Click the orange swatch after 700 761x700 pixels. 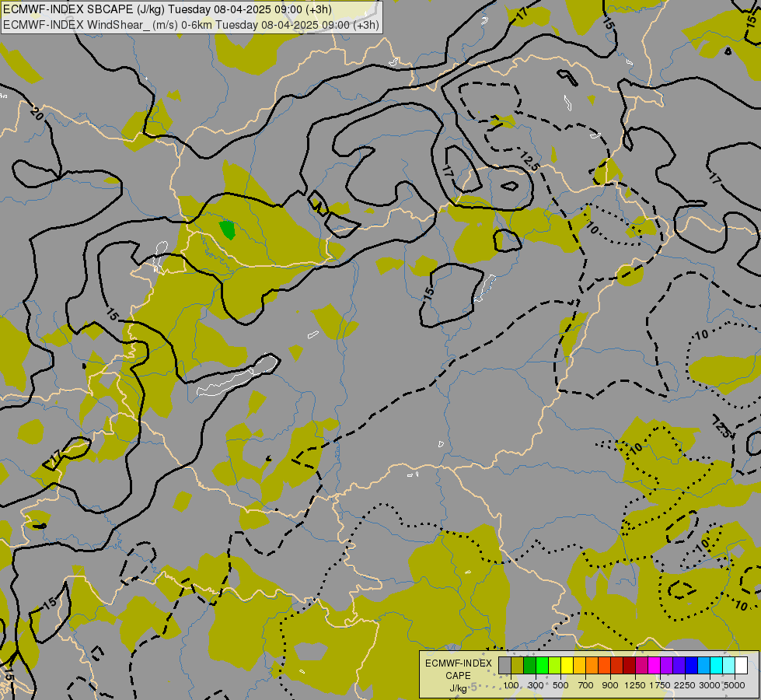click(592, 666)
